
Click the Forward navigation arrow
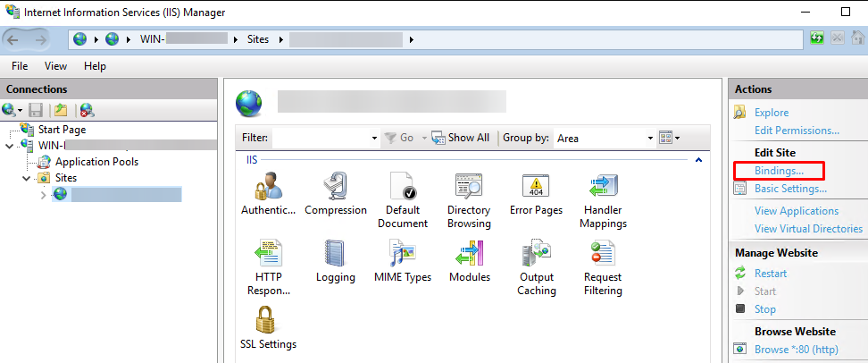pos(40,39)
